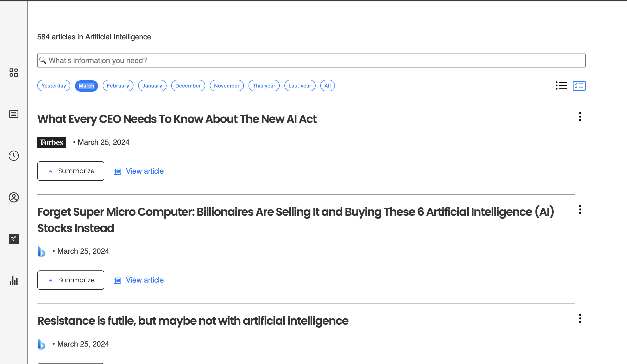Select the This year filter
This screenshot has height=364, width=627.
(264, 86)
